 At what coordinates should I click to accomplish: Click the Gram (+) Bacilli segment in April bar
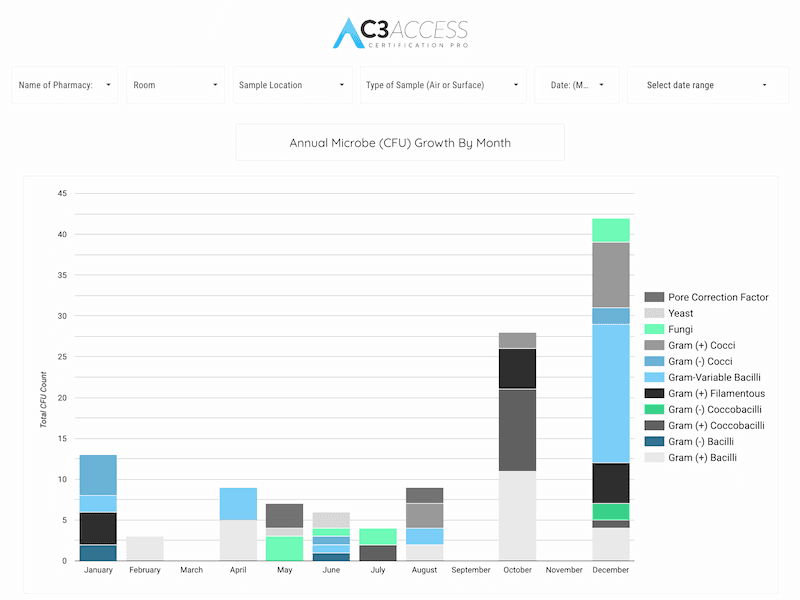238,540
